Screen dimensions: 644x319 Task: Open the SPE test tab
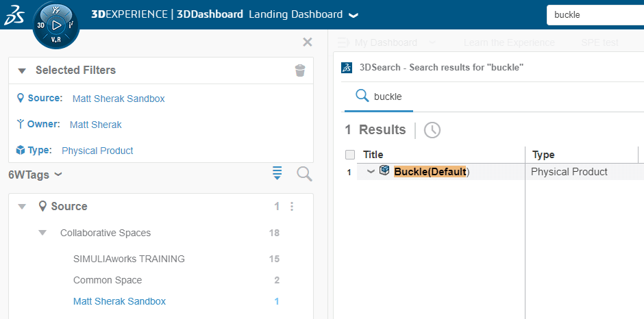click(599, 42)
